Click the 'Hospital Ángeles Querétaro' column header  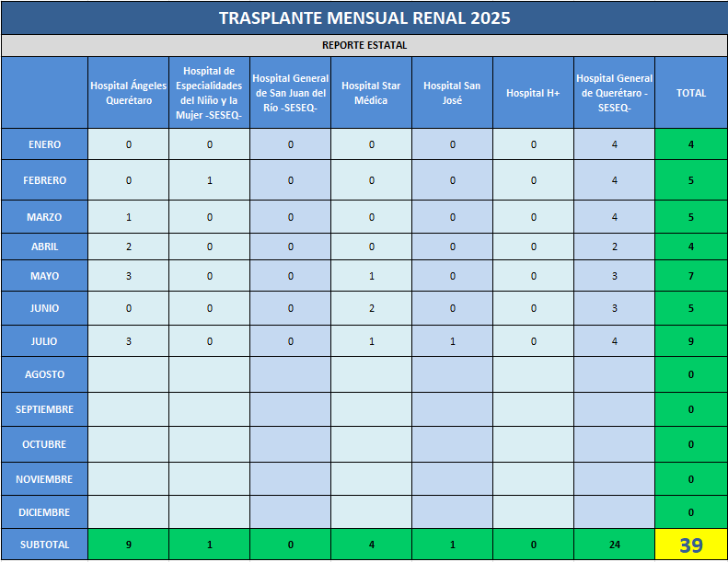click(128, 93)
